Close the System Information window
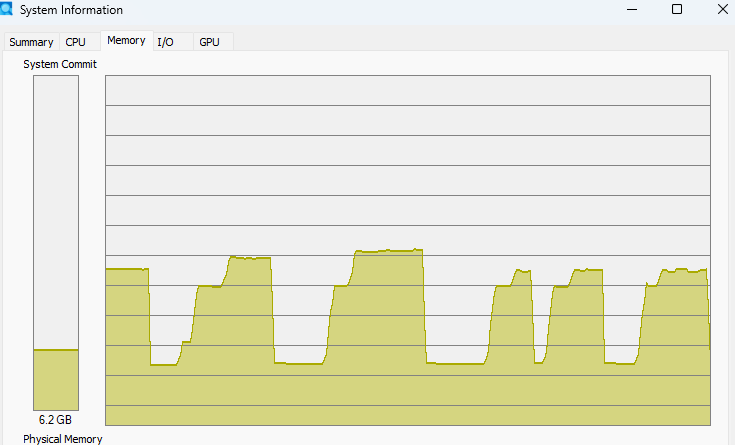735x445 pixels. [x=722, y=9]
